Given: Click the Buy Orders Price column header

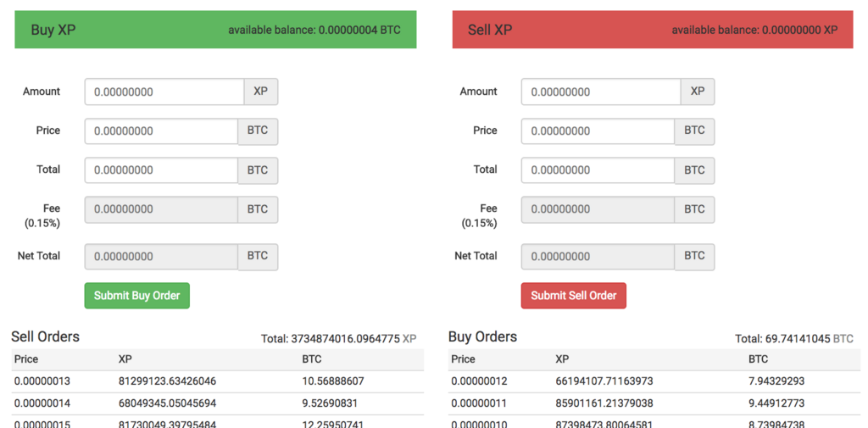Looking at the screenshot, I should 463,359.
